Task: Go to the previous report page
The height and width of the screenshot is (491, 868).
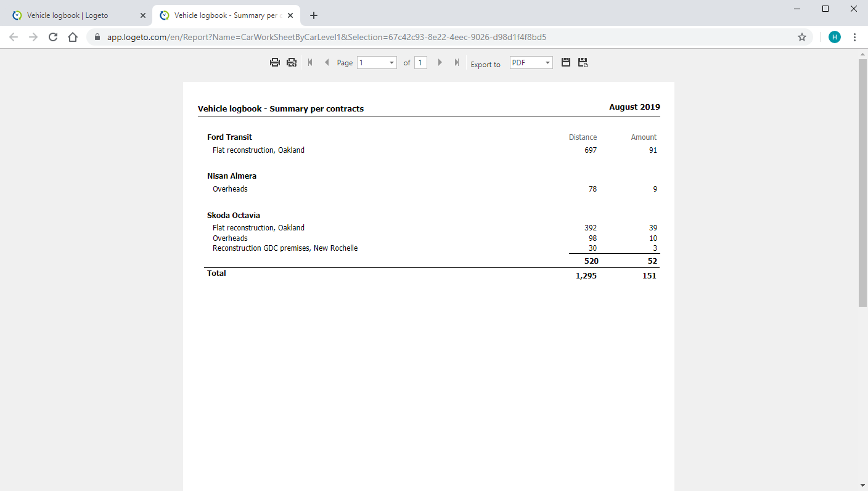Action: click(327, 62)
